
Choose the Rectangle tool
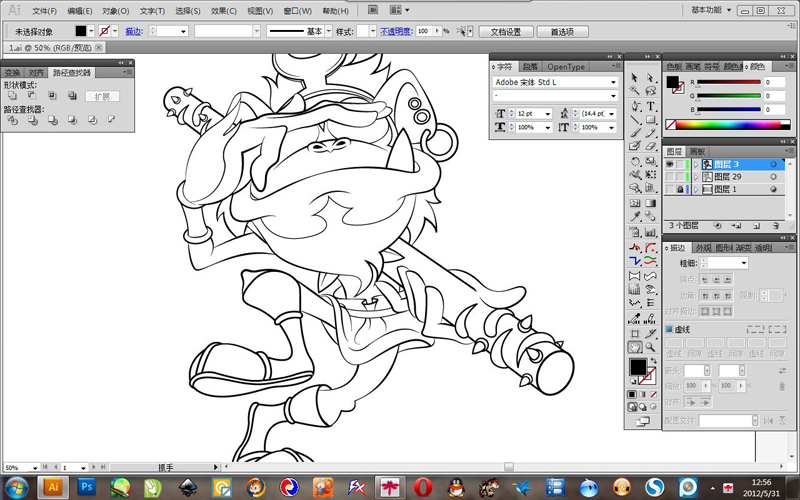651,120
